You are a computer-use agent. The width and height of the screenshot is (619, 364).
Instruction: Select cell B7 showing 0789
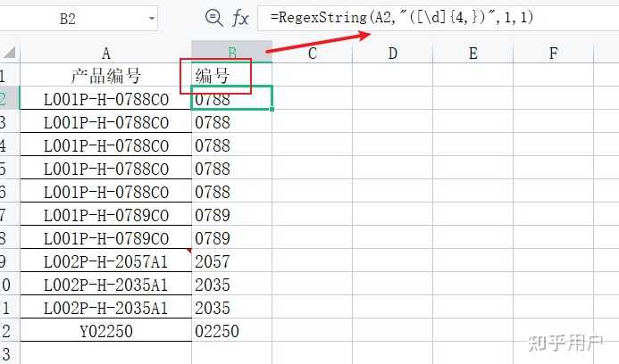[231, 214]
